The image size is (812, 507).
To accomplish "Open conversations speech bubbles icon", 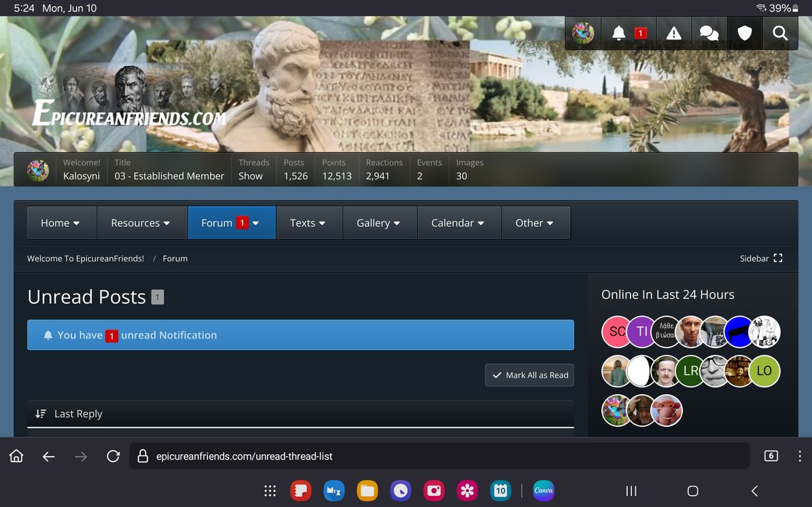I will [709, 33].
